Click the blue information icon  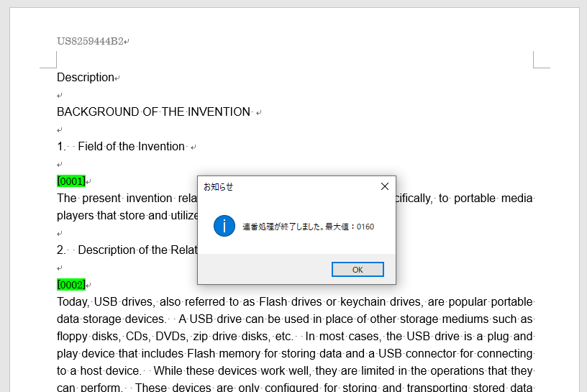click(224, 226)
